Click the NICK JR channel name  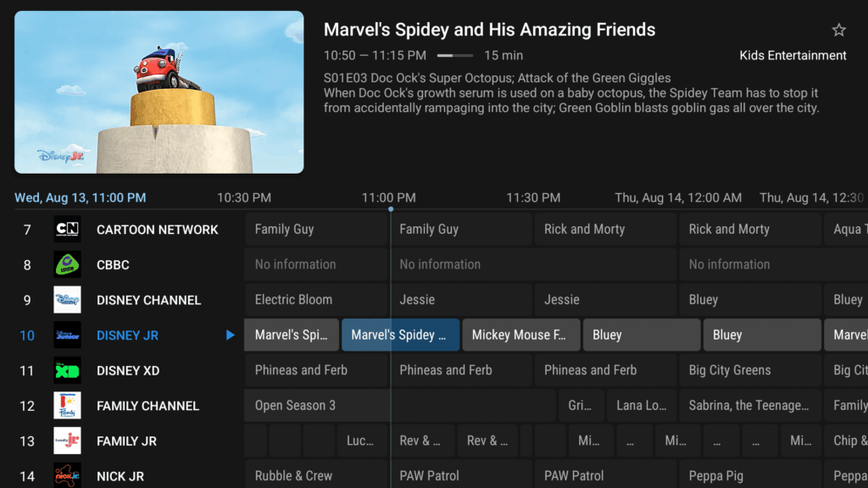click(120, 476)
